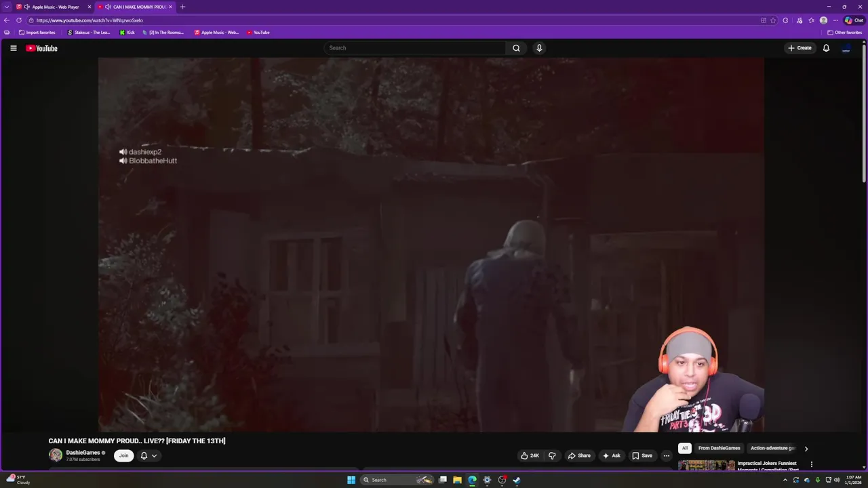Save the video to playlist
Screen dimensions: 868x488
tap(642, 455)
